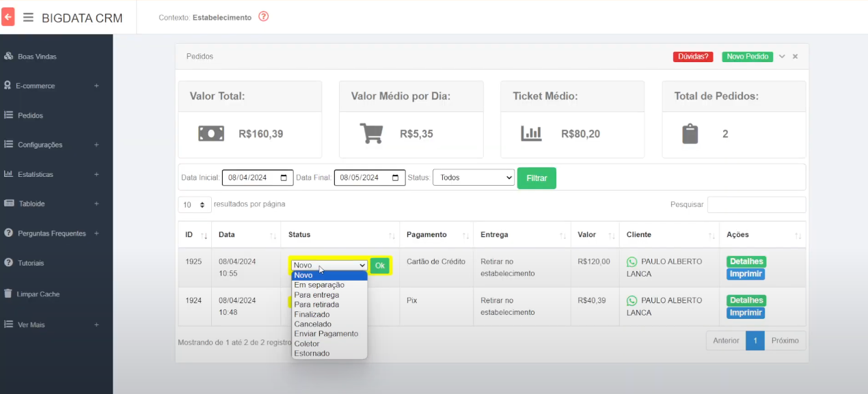Image resolution: width=868 pixels, height=394 pixels.
Task: Open Detalhes for order 1924
Action: tap(746, 300)
